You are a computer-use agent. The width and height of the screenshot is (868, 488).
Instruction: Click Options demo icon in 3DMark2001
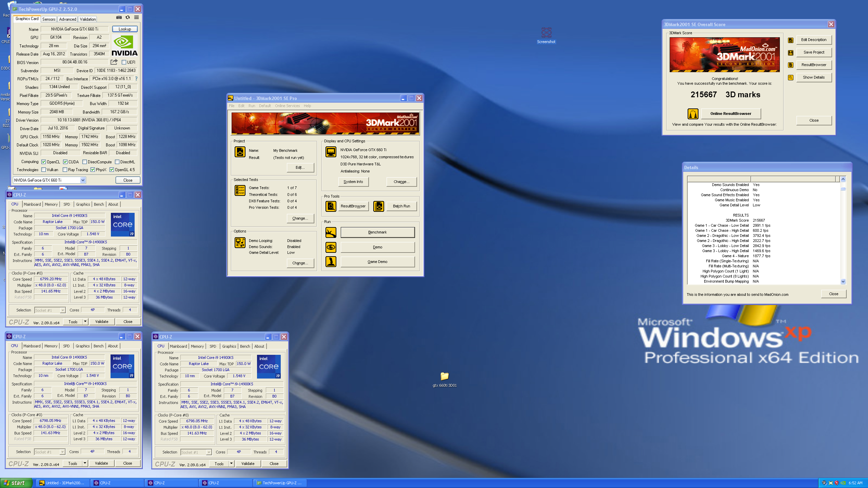pos(240,243)
